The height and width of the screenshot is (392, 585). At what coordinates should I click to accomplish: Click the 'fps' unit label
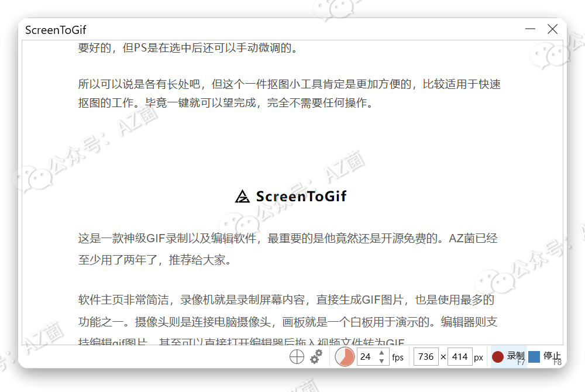[x=398, y=357]
